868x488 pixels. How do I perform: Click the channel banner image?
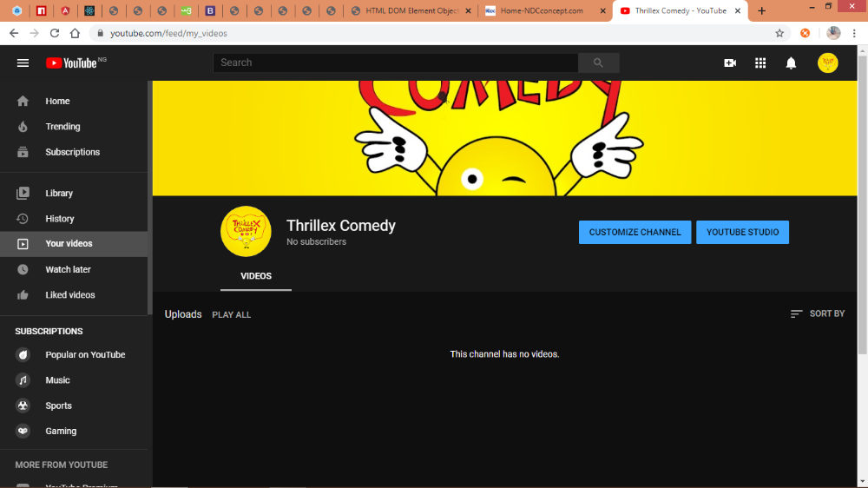(x=504, y=138)
